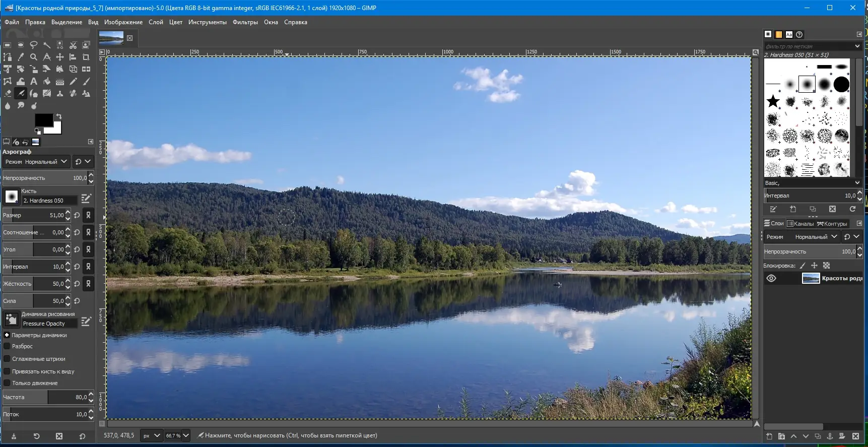This screenshot has width=868, height=447.
Task: Select the Blur/Sharpen droplet tool
Action: [8, 105]
